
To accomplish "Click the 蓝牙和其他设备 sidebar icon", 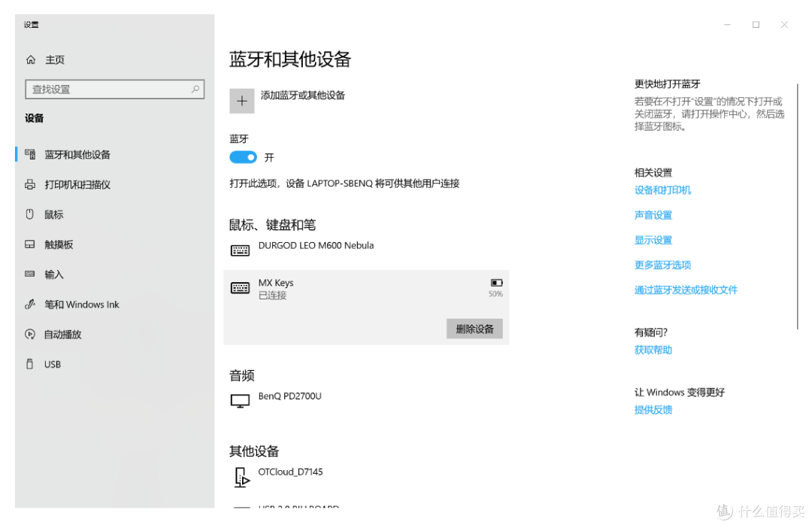I will [31, 154].
